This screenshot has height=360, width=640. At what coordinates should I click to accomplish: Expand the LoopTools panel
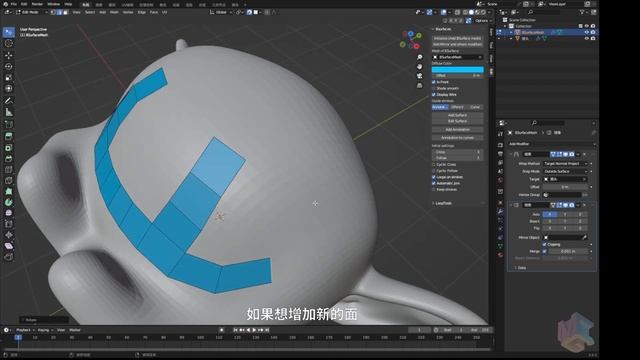tap(443, 203)
